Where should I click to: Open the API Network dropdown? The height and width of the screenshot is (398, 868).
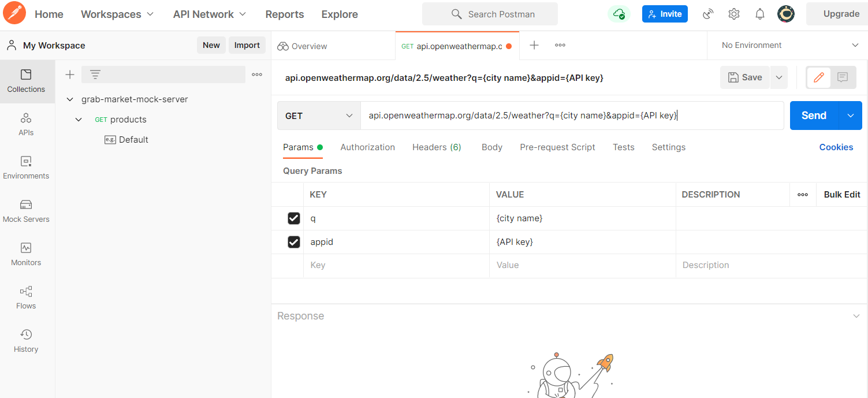click(210, 14)
